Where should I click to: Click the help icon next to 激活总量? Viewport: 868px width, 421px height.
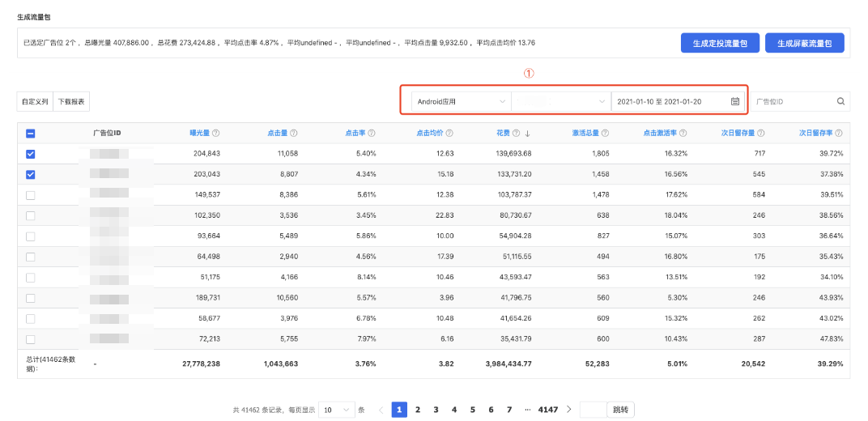(606, 134)
